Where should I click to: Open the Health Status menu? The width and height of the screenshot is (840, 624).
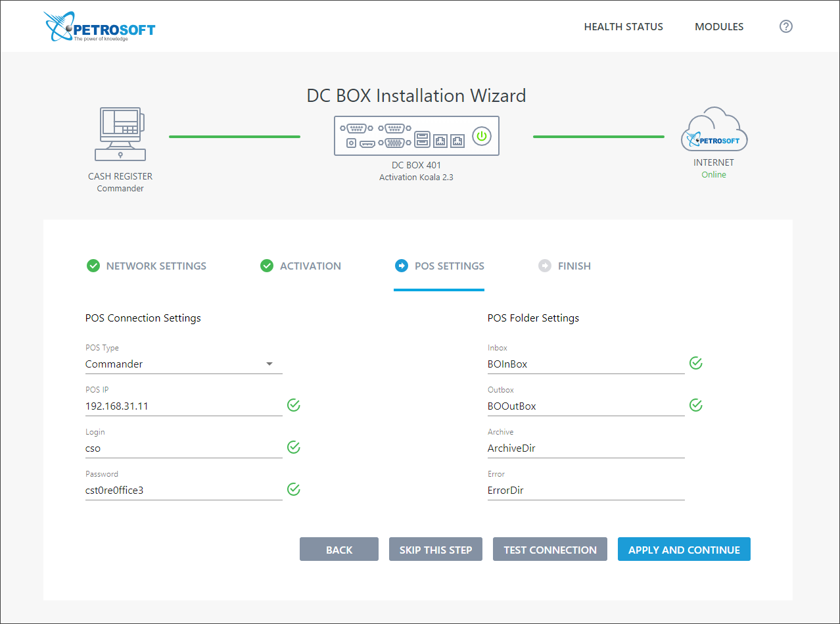tap(624, 27)
